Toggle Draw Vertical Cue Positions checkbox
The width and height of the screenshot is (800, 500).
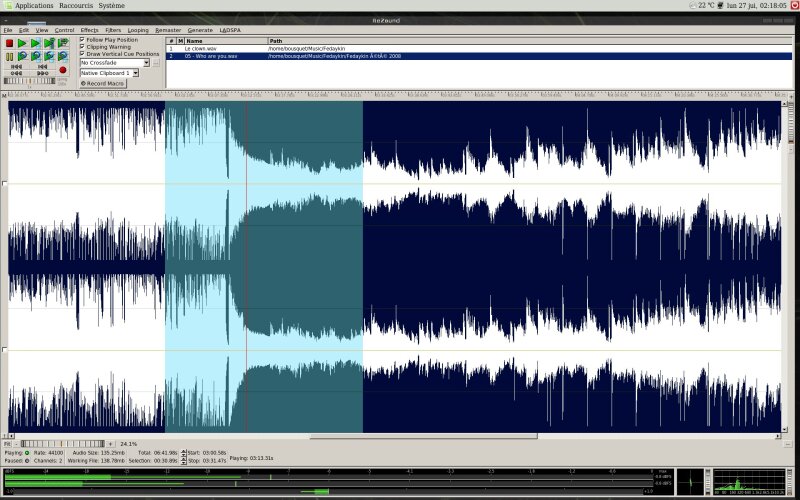point(82,54)
